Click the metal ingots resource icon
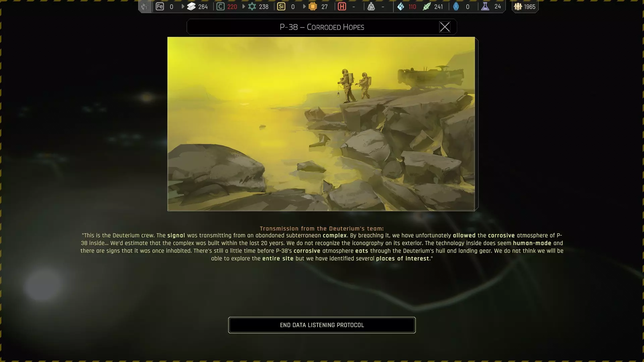644x362 pixels. (191, 6)
